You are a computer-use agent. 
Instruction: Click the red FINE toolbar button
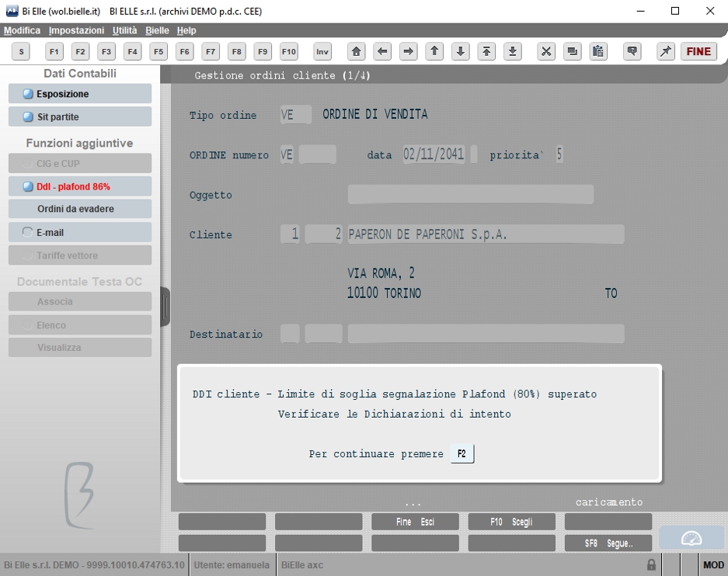click(698, 51)
